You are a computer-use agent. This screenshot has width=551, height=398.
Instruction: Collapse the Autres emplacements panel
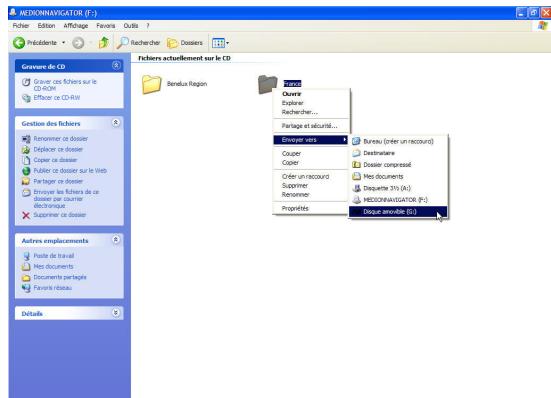[116, 240]
